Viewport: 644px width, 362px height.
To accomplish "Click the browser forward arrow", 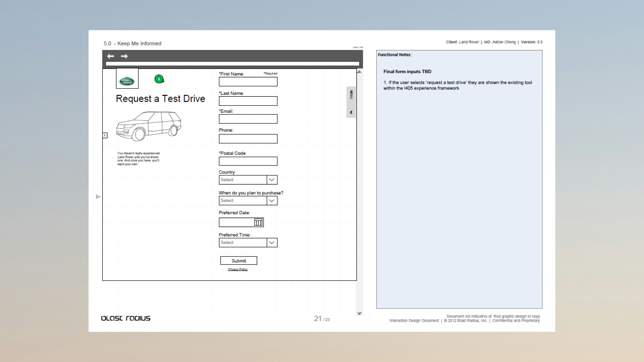I will [124, 56].
